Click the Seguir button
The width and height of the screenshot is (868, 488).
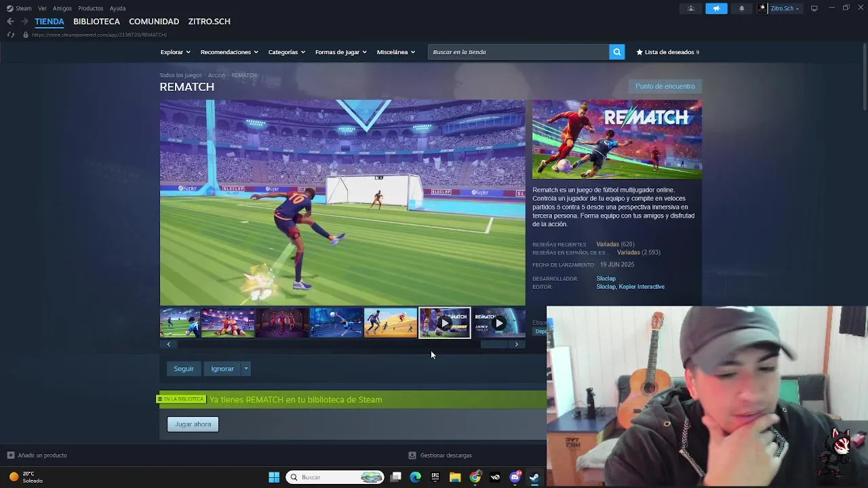click(x=184, y=369)
